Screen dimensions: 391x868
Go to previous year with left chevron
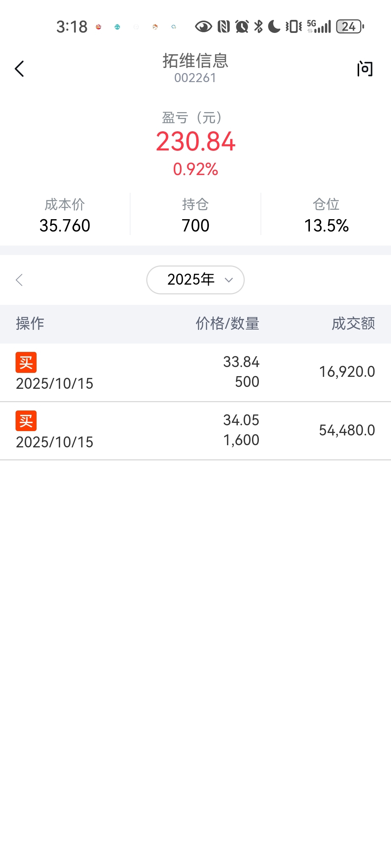pos(20,280)
